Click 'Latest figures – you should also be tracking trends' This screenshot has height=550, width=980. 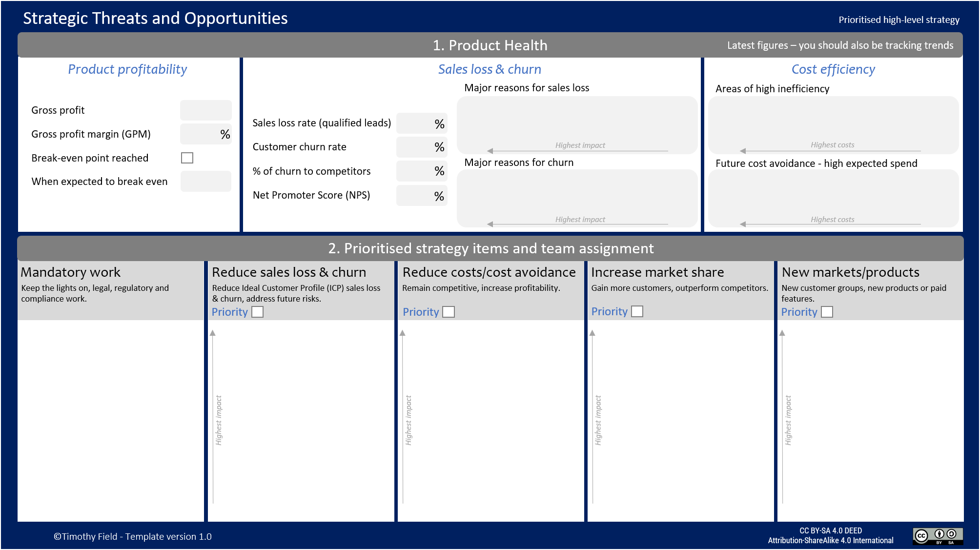(x=840, y=45)
